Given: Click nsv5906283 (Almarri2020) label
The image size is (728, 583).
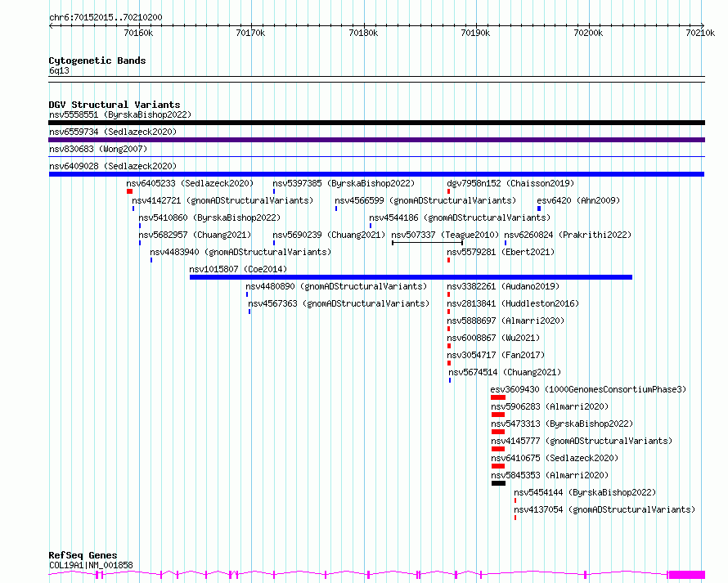Looking at the screenshot, I should click(550, 406).
